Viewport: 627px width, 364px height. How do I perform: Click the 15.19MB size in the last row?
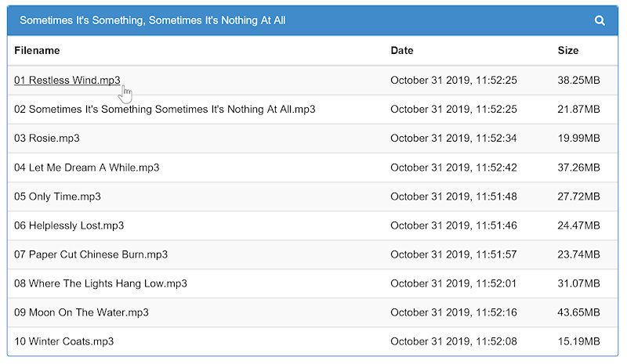(x=578, y=341)
